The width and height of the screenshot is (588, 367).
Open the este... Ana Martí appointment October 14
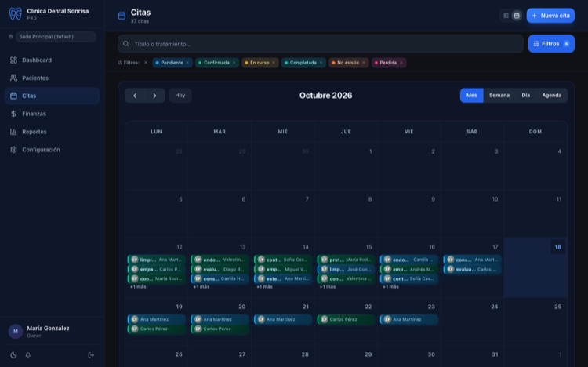pos(283,278)
